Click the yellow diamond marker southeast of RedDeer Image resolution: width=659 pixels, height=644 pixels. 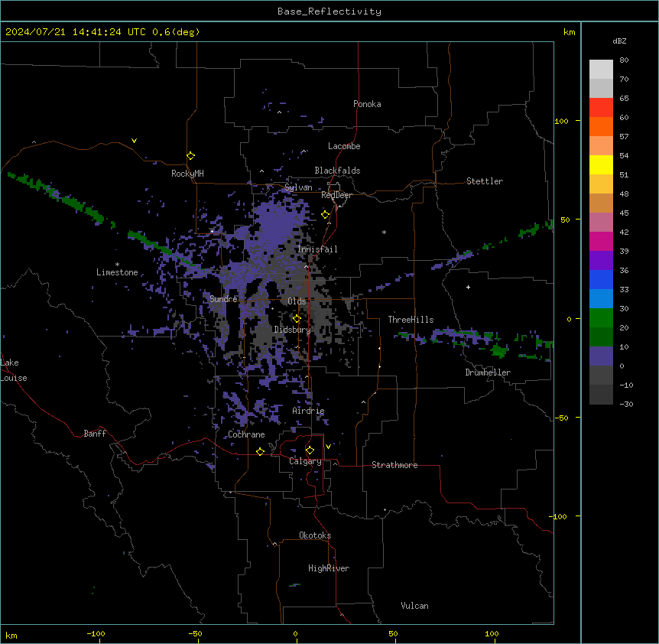tap(325, 214)
